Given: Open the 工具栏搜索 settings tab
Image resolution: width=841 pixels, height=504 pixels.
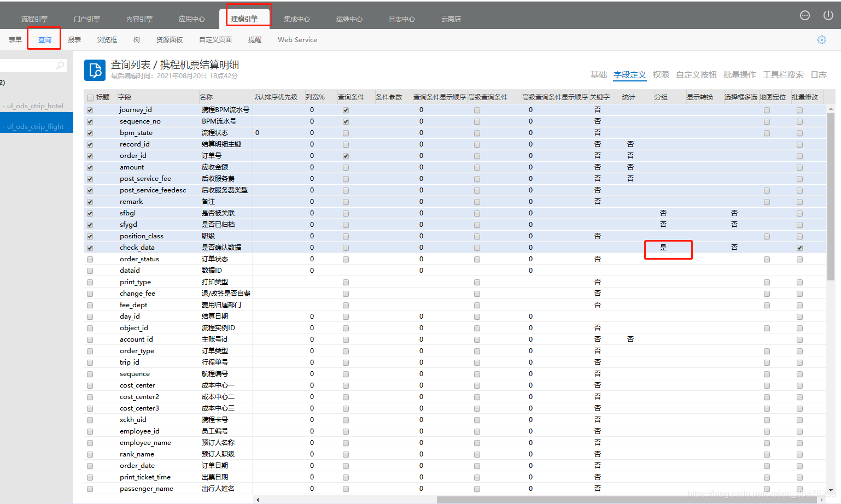Looking at the screenshot, I should [784, 75].
